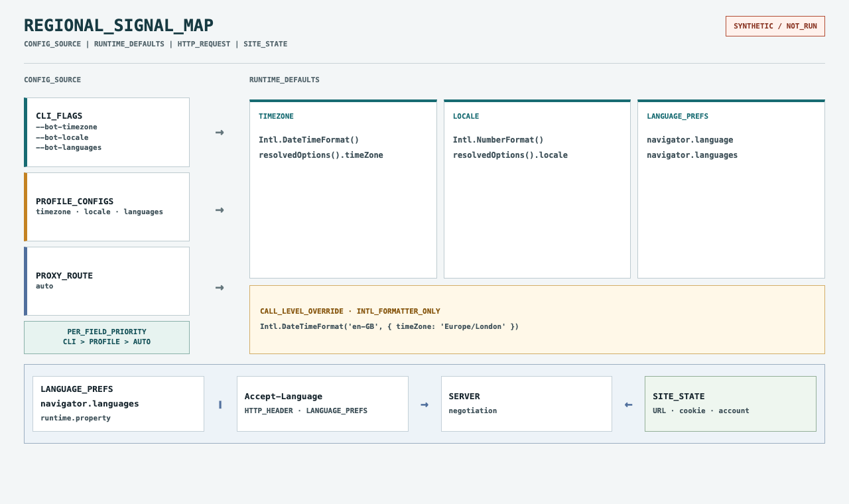Select the --bot-timezone flag text
This screenshot has height=504, width=849.
66,127
